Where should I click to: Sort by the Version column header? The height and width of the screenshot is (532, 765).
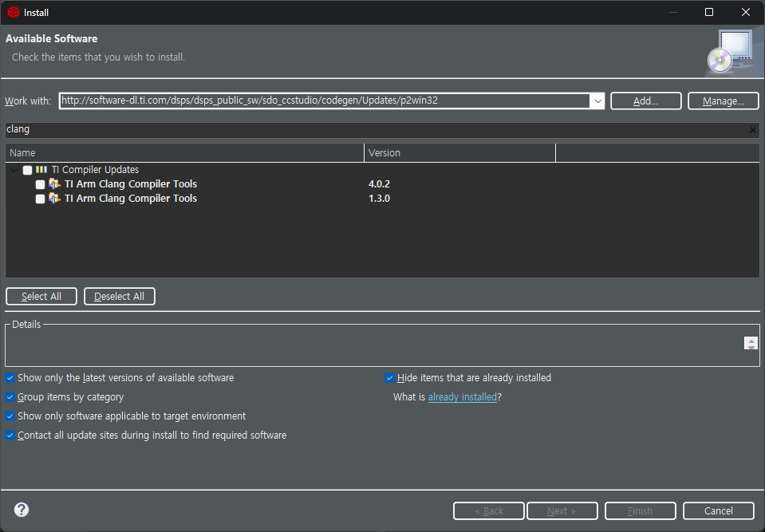pyautogui.click(x=459, y=152)
